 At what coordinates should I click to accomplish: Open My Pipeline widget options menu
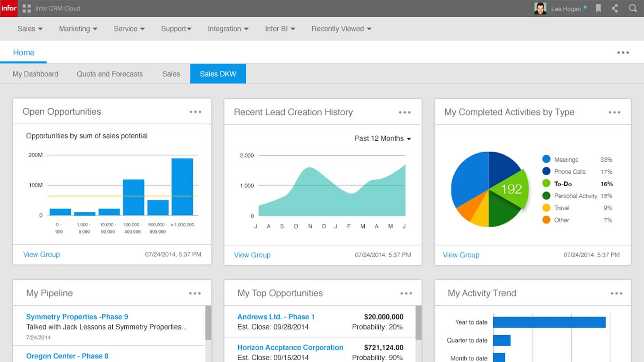pos(195,293)
